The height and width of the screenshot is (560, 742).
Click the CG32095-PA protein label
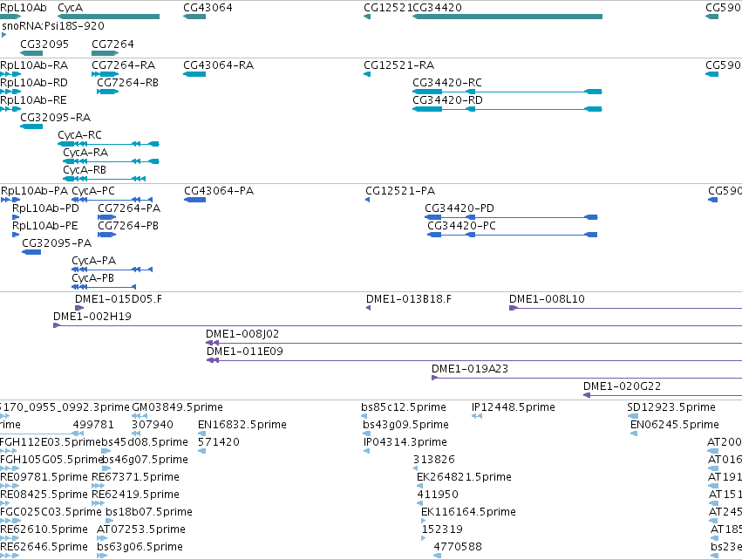pos(57,243)
